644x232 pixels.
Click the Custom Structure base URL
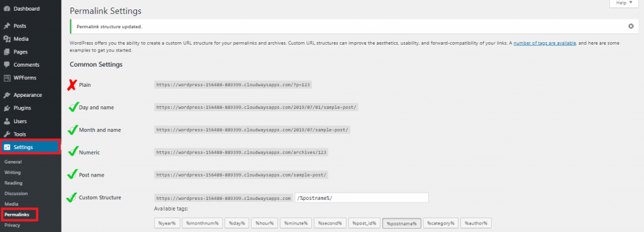tap(223, 198)
